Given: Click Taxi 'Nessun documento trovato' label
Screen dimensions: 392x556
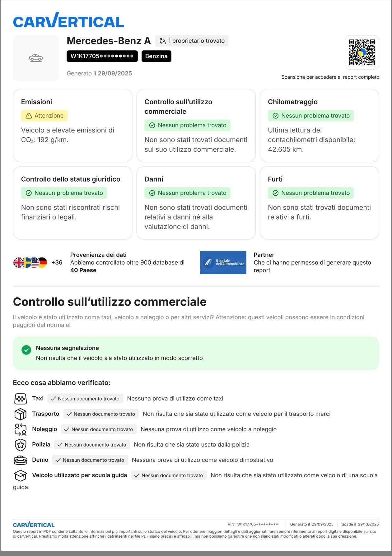Looking at the screenshot, I should pyautogui.click(x=85, y=399).
